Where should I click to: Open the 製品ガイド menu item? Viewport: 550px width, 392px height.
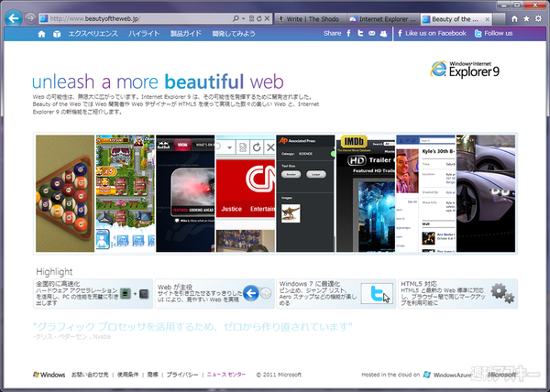coord(186,34)
